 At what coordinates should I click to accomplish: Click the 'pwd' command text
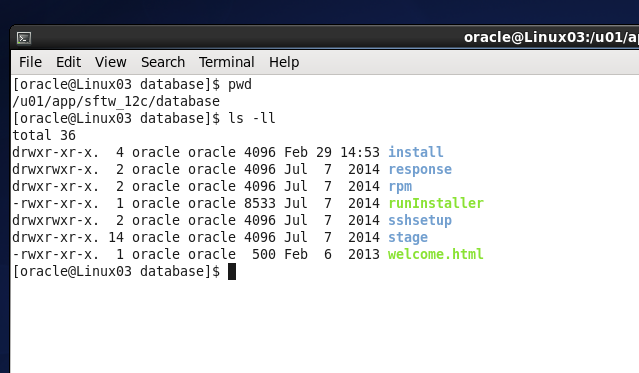pyautogui.click(x=240, y=84)
